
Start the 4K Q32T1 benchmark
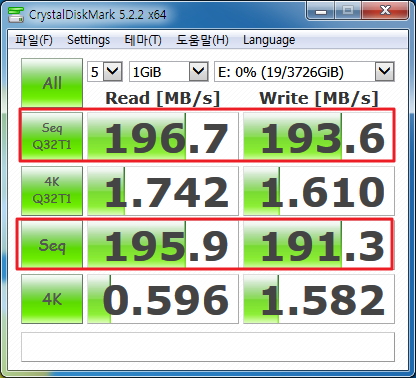click(52, 191)
